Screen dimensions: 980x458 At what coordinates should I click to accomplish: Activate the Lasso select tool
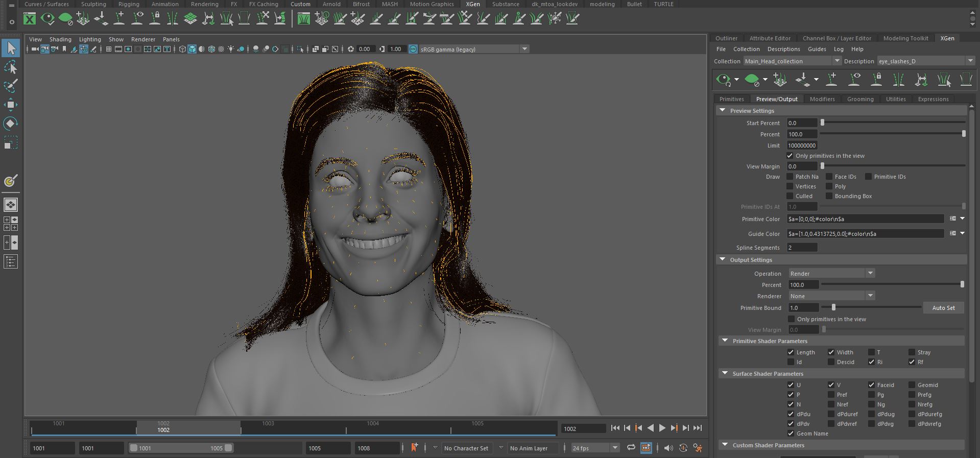coord(11,67)
